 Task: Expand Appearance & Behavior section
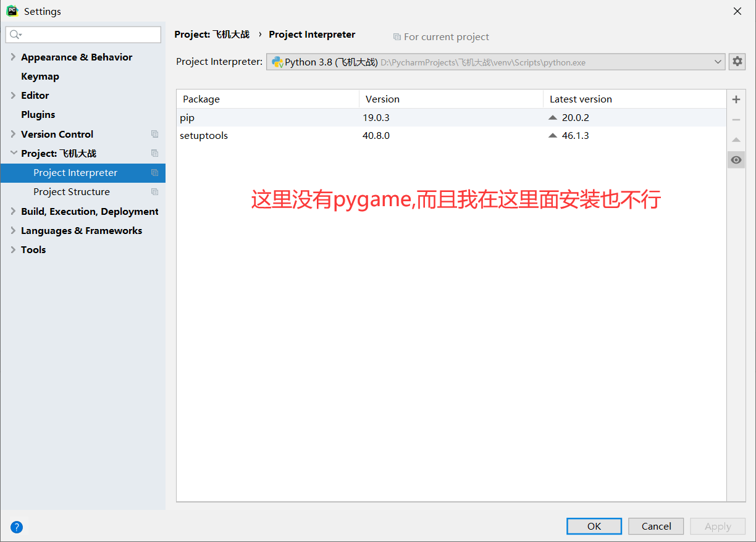(x=13, y=57)
